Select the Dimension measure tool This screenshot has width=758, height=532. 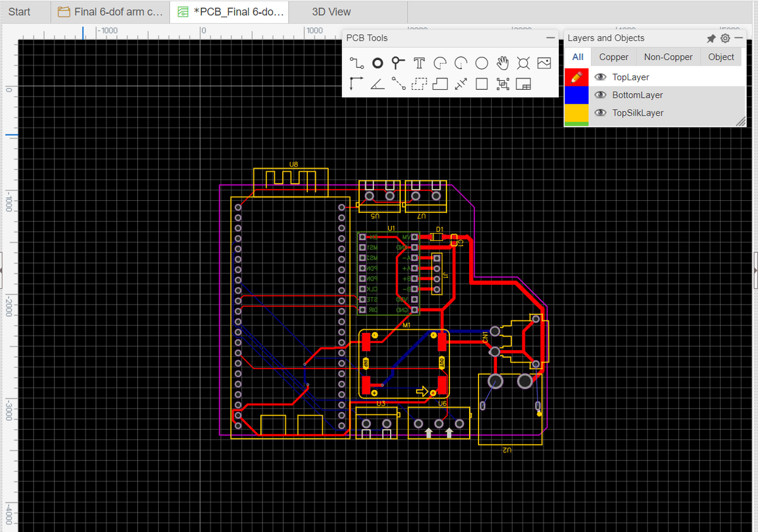coord(461,84)
